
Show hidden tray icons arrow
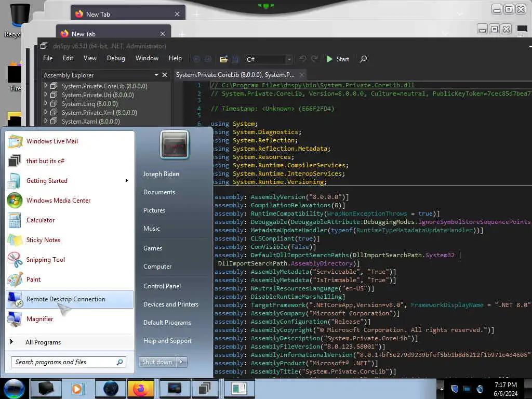pos(442,389)
